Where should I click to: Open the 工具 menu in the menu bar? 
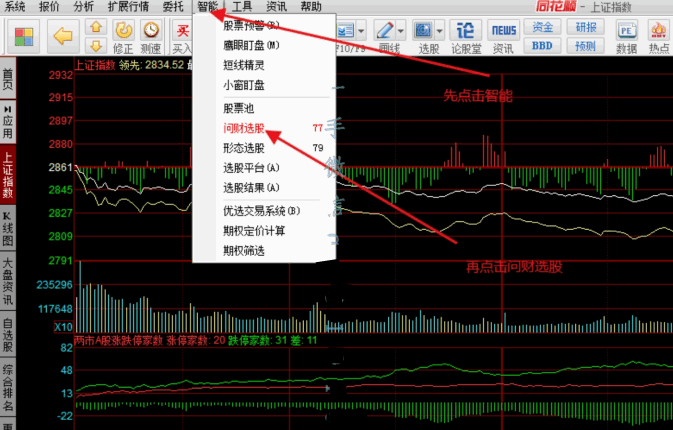(243, 6)
